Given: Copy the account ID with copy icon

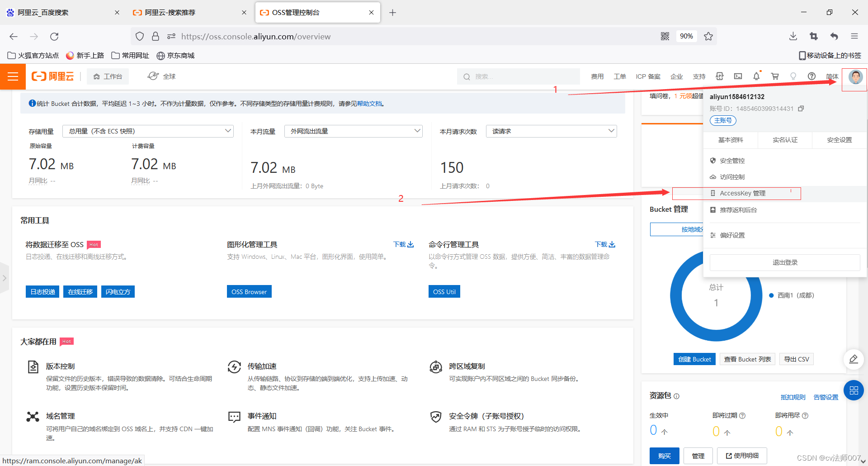Looking at the screenshot, I should click(x=801, y=109).
